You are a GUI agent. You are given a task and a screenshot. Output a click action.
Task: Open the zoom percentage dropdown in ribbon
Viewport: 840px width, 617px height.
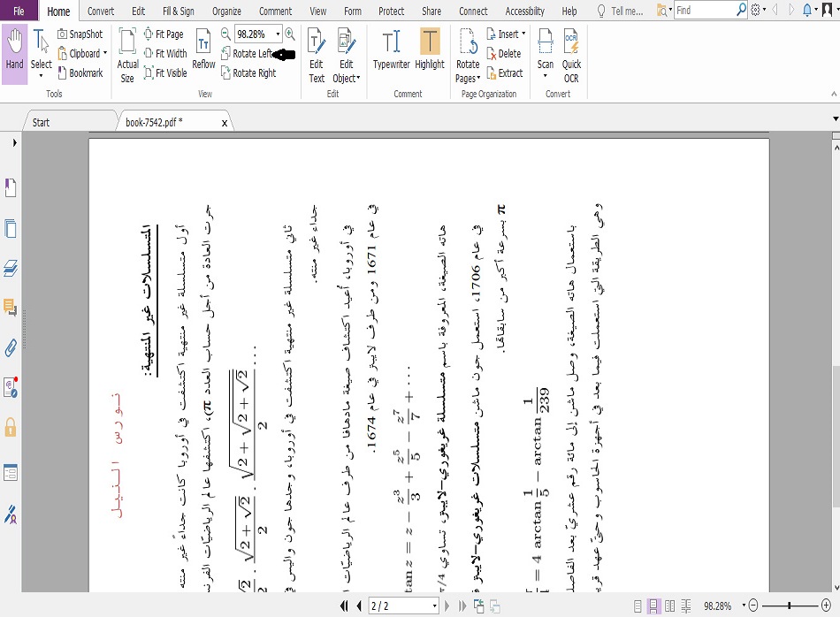[278, 34]
